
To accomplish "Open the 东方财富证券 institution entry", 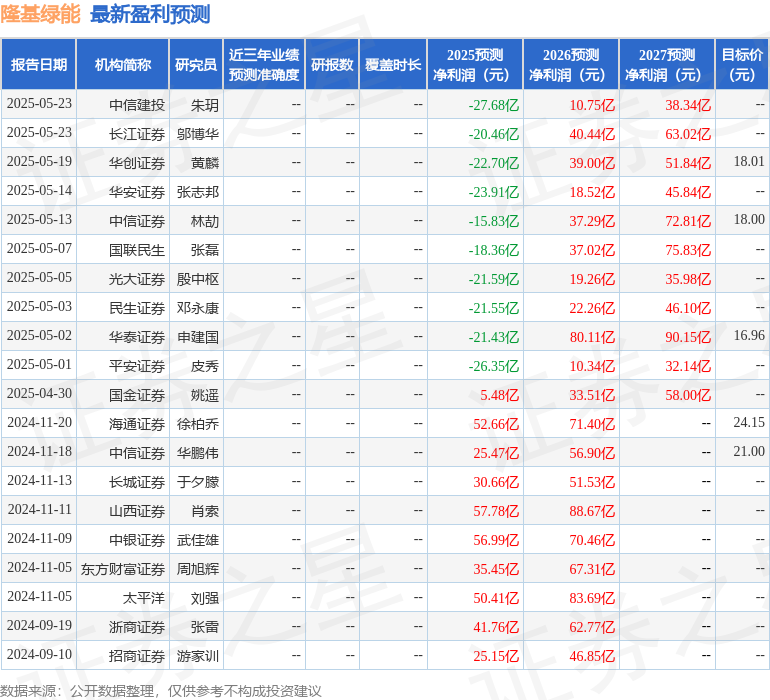I will 123,569.
